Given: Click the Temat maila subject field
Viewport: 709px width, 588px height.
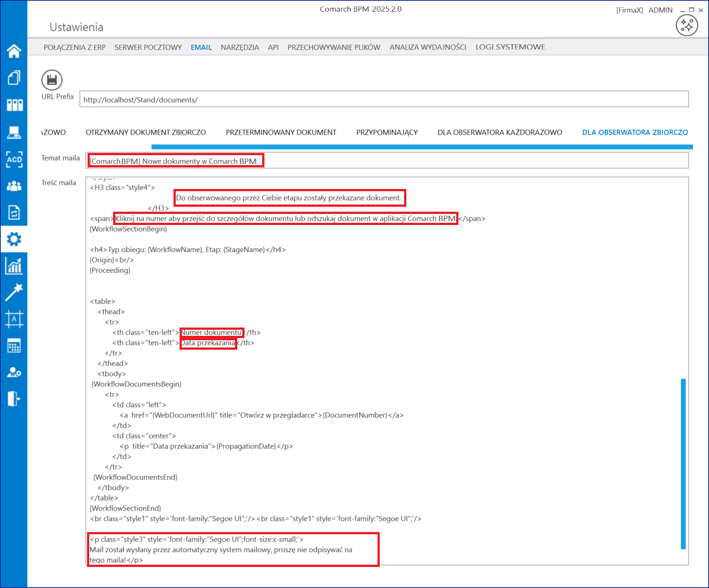Looking at the screenshot, I should point(387,160).
